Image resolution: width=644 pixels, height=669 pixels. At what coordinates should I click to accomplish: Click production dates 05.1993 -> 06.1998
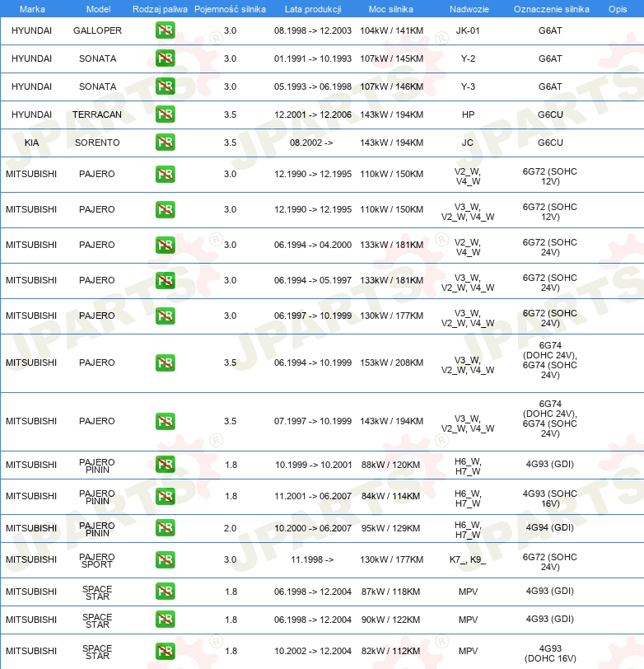pos(313,87)
